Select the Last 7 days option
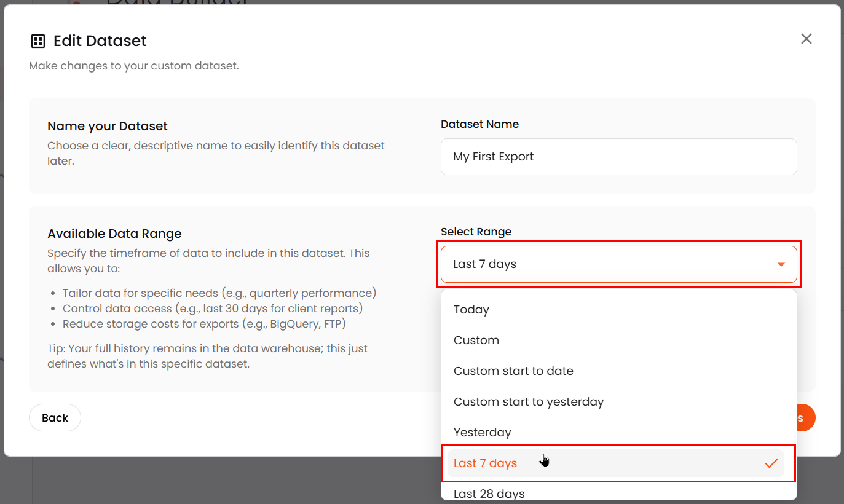 pyautogui.click(x=486, y=463)
